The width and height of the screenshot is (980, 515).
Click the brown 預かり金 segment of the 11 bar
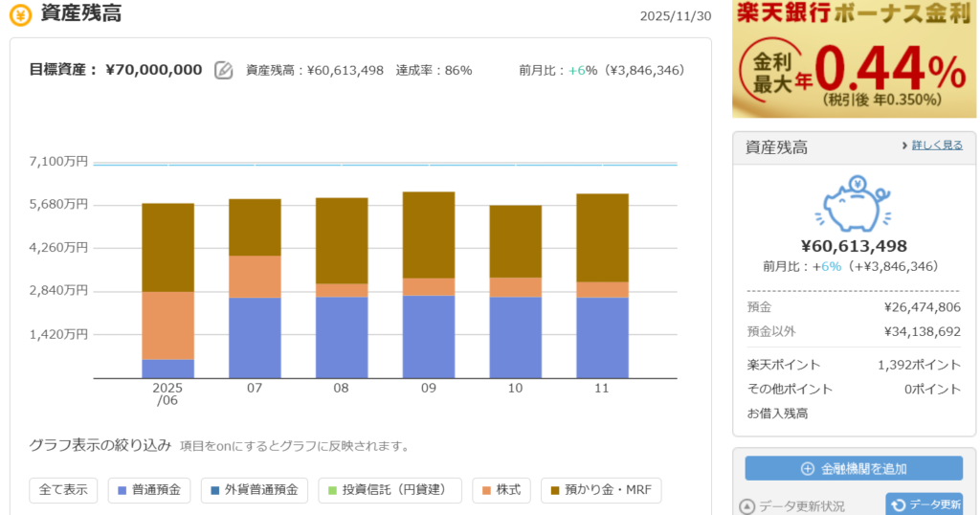tap(602, 237)
